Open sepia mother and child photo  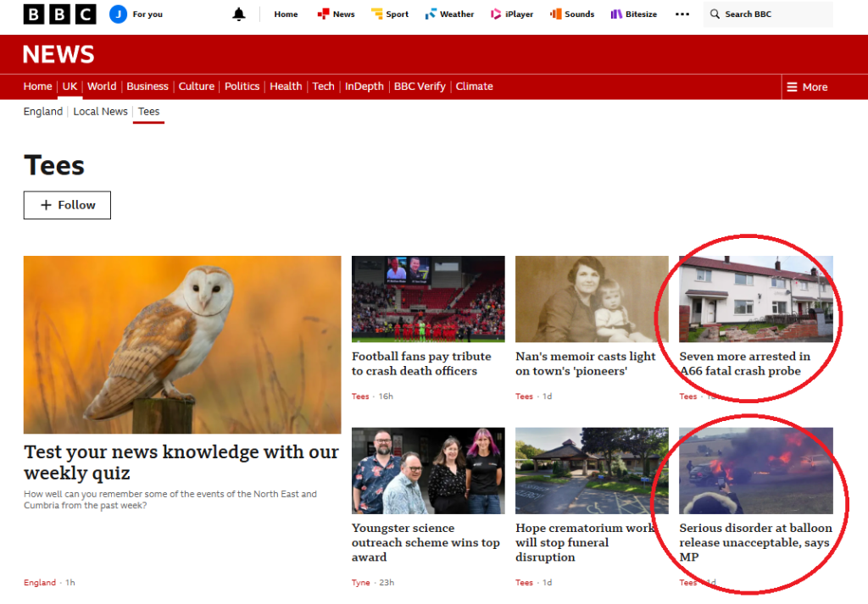pos(592,299)
